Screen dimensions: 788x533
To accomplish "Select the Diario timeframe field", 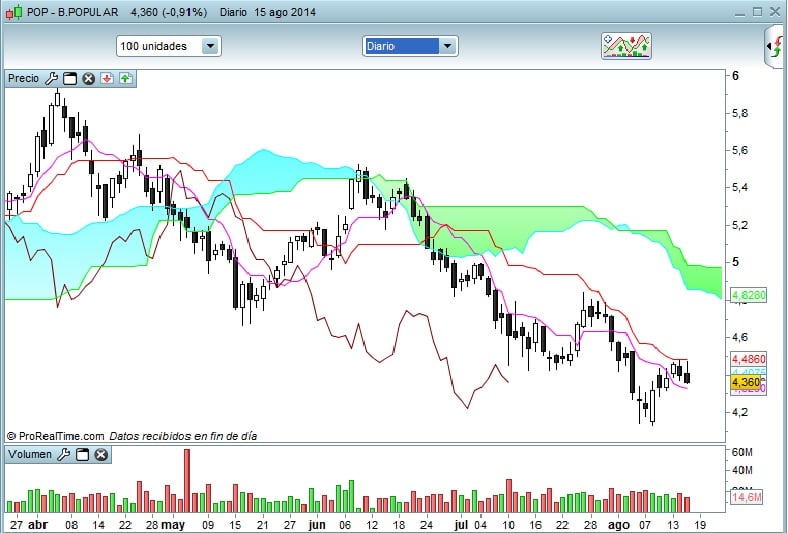I will coord(401,46).
